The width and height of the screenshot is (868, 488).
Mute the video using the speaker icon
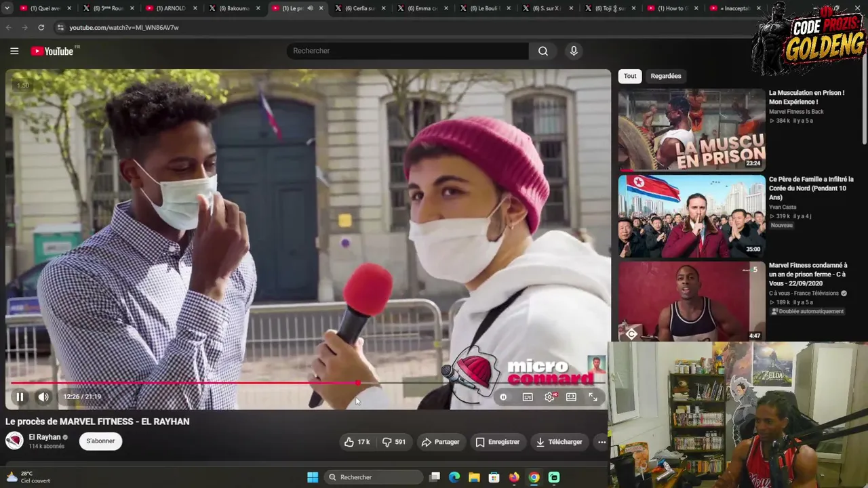tap(43, 397)
